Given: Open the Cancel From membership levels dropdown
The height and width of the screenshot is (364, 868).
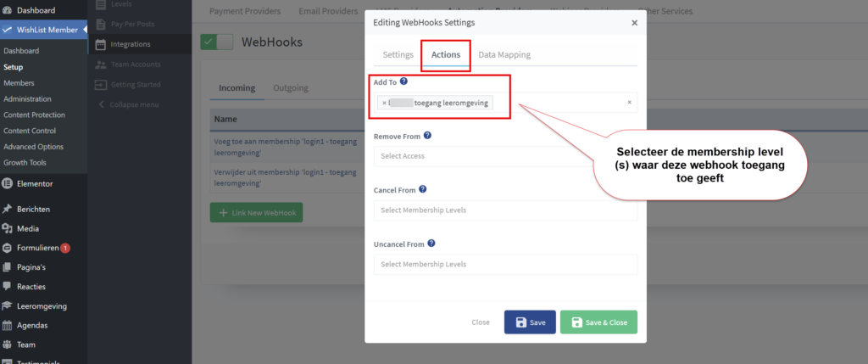Looking at the screenshot, I should (504, 210).
